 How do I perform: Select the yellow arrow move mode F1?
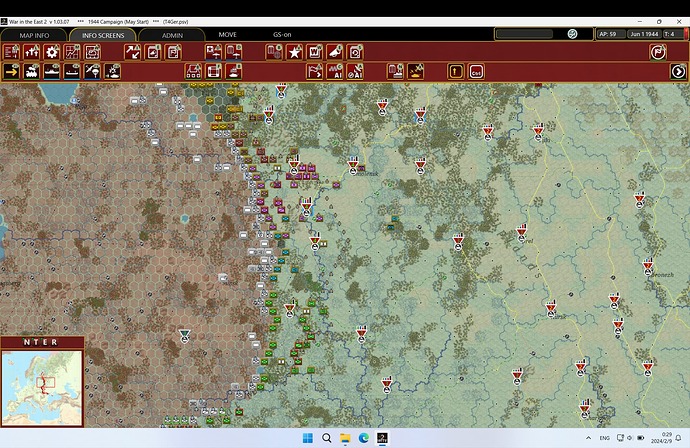[x=11, y=71]
